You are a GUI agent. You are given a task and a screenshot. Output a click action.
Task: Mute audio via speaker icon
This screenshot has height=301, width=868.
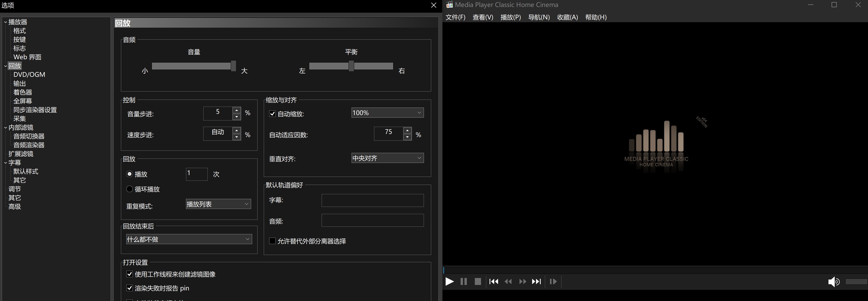(x=834, y=281)
